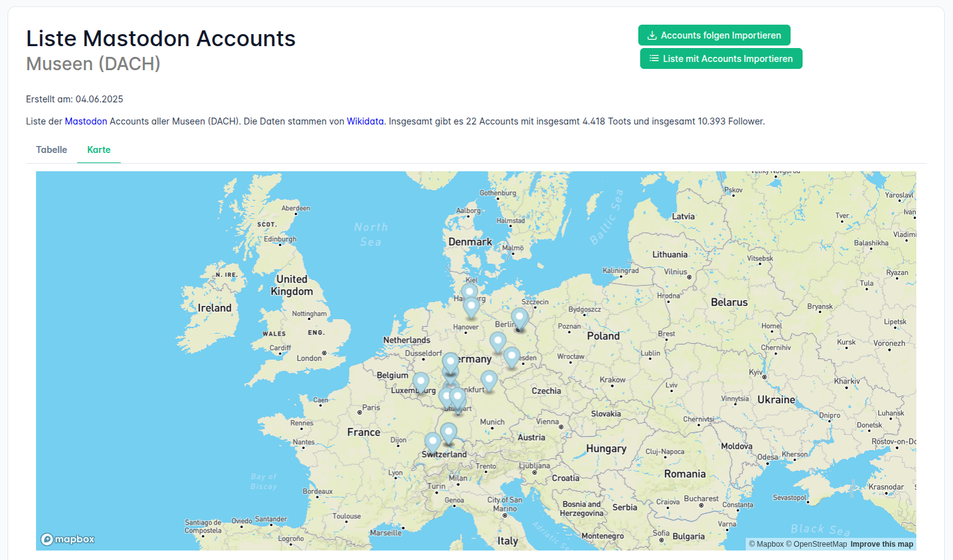Click the map marker beside the Dresden label

click(x=512, y=359)
